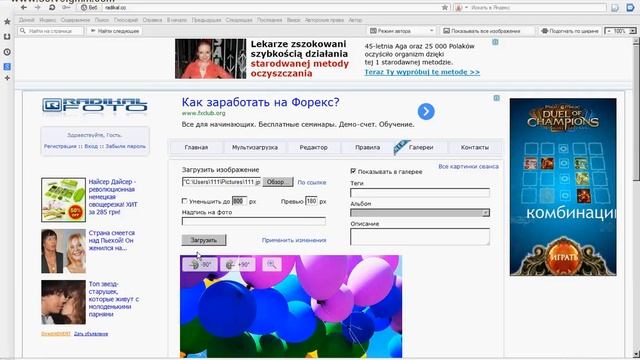Click the blue tag icon at top right
Image resolution: width=640 pixels, height=360 pixels.
(x=630, y=7)
